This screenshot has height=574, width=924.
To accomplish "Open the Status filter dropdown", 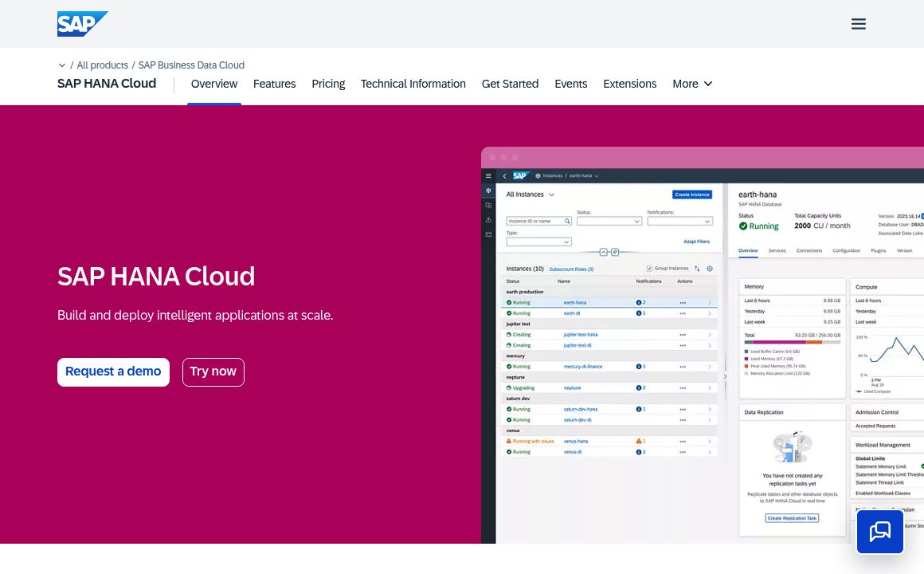I will [x=637, y=221].
